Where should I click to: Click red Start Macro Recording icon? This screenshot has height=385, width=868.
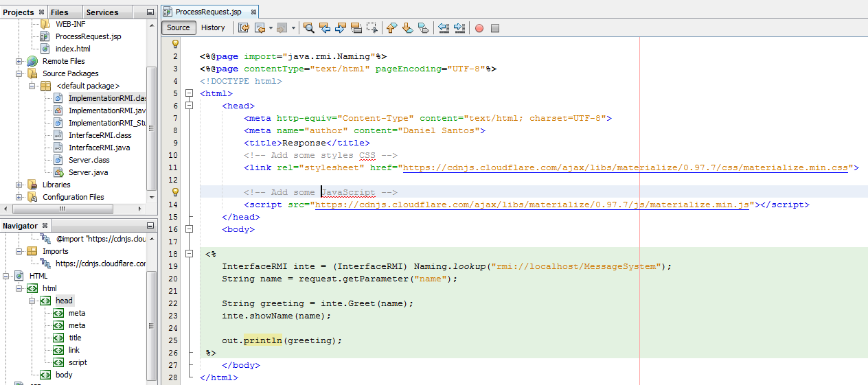click(479, 28)
